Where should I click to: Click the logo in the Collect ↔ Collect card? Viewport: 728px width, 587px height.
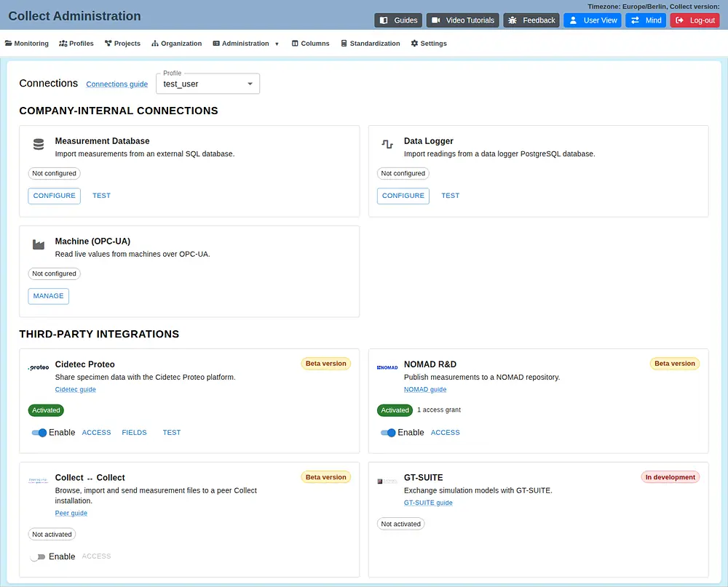click(x=39, y=481)
